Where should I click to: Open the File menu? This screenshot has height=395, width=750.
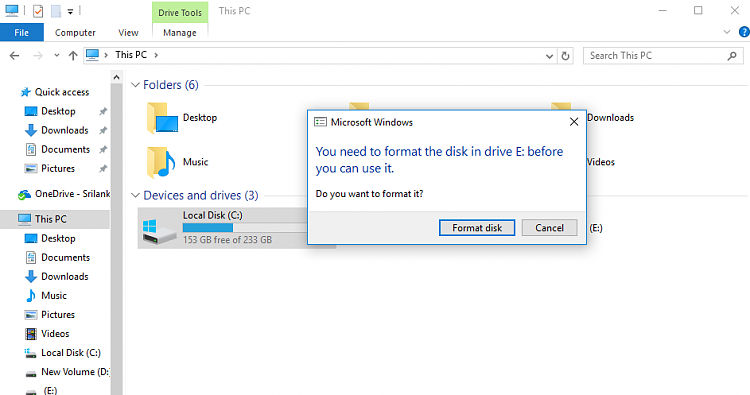(x=22, y=33)
